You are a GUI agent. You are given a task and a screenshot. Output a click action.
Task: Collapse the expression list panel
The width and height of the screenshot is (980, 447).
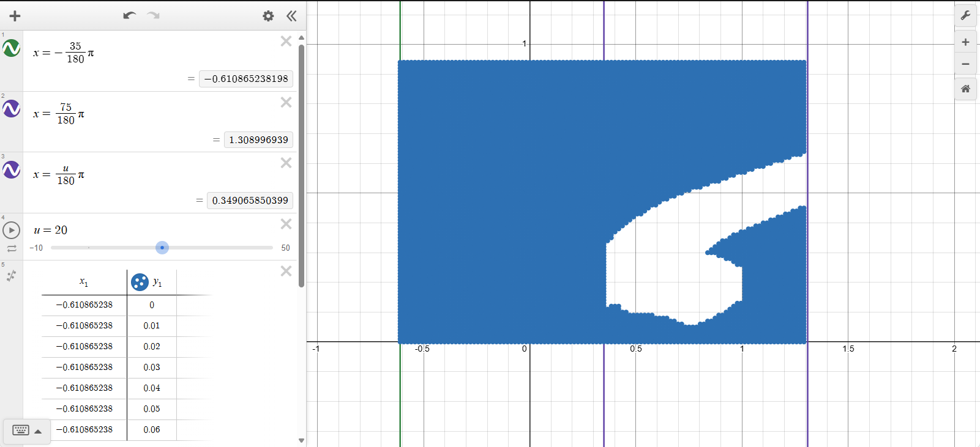click(291, 16)
